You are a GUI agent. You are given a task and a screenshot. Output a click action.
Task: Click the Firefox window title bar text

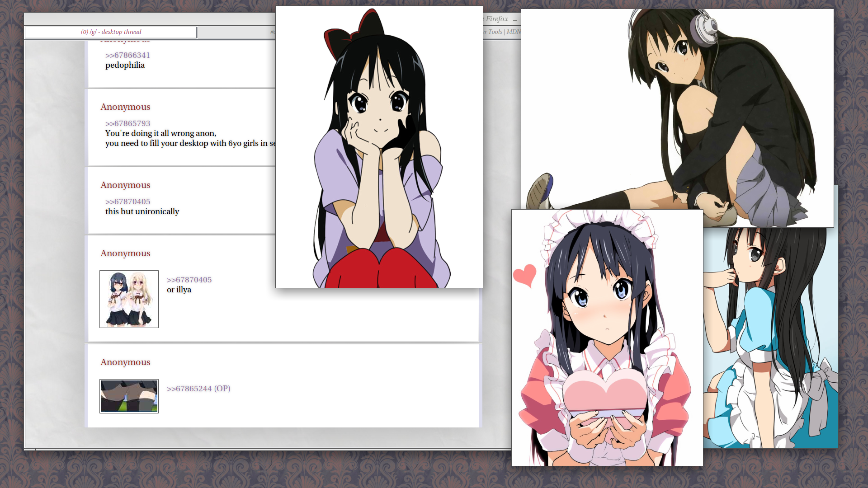497,19
